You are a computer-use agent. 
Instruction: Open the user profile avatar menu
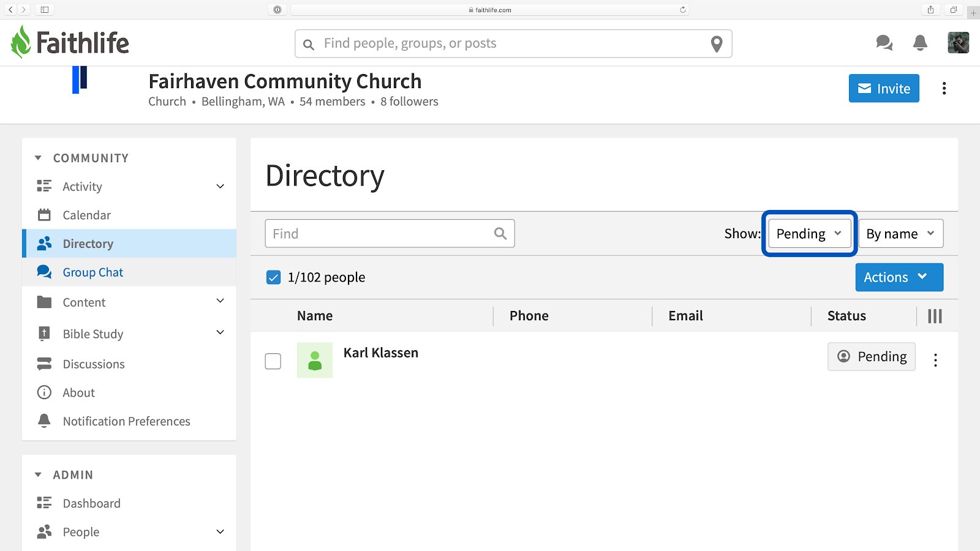click(x=958, y=43)
